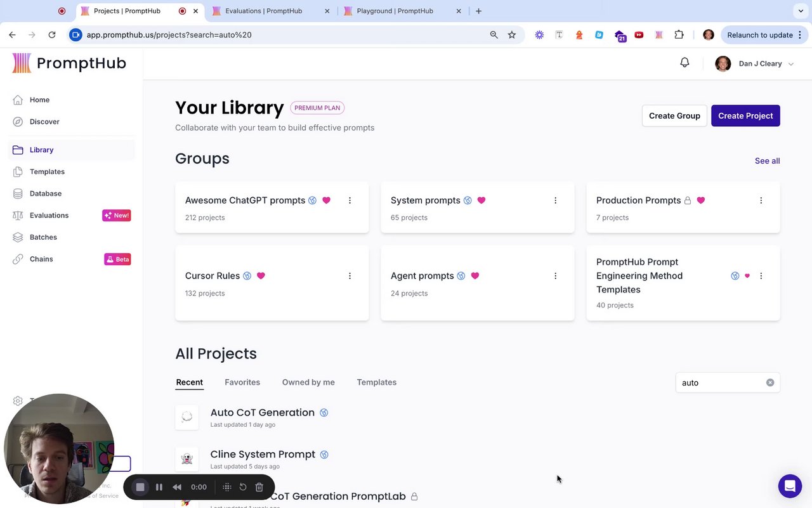Open the Auto CoT Generation project
Image resolution: width=812 pixels, height=508 pixels.
[x=263, y=412]
